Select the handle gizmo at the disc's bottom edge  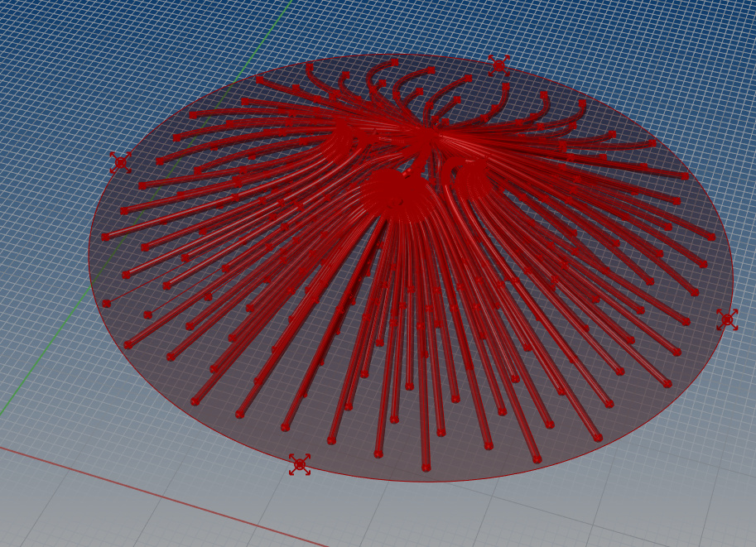coord(300,464)
